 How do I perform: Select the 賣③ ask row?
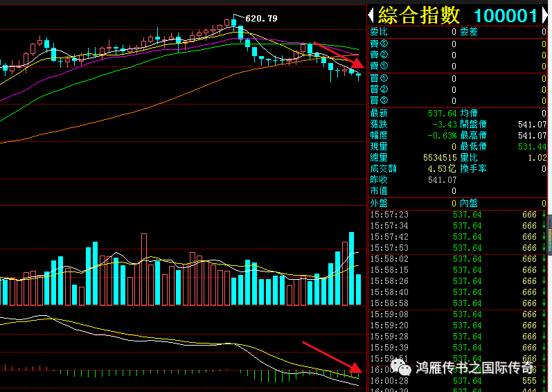click(x=458, y=44)
